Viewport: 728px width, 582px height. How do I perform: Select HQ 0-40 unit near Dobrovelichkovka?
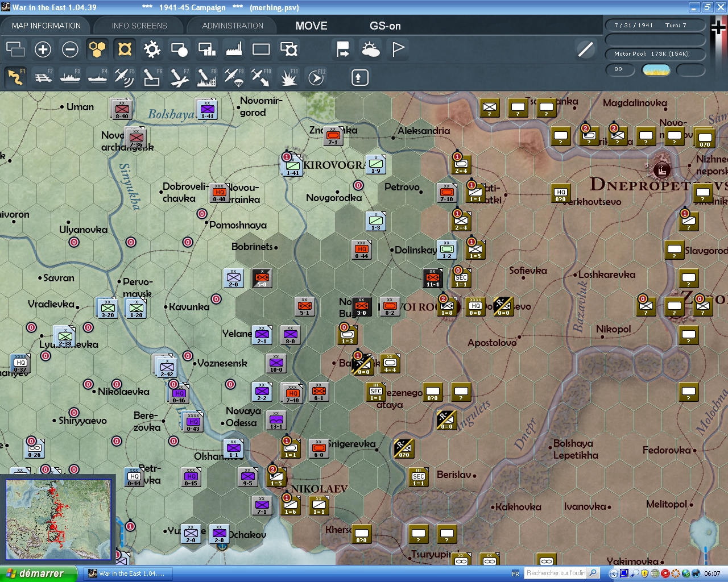pos(220,193)
